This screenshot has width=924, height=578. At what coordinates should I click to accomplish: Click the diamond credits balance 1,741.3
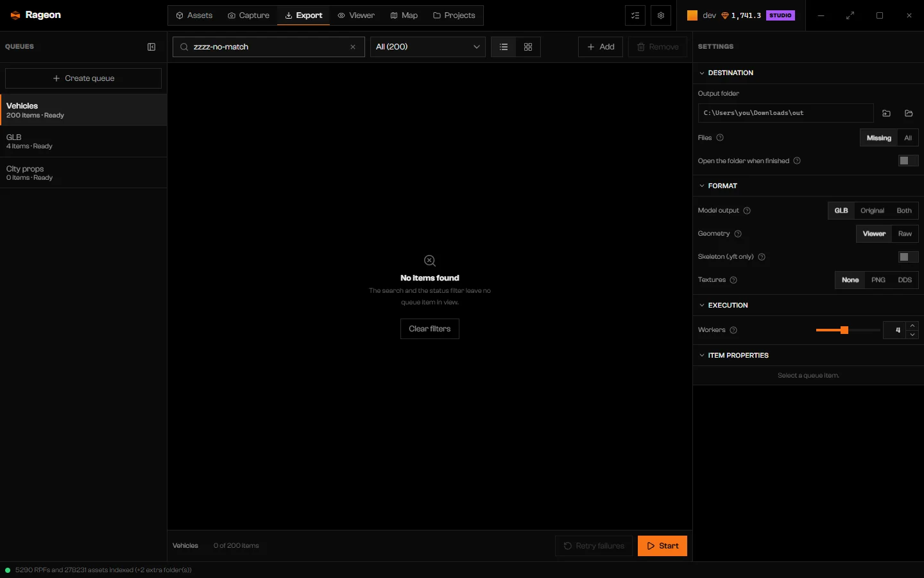(741, 15)
